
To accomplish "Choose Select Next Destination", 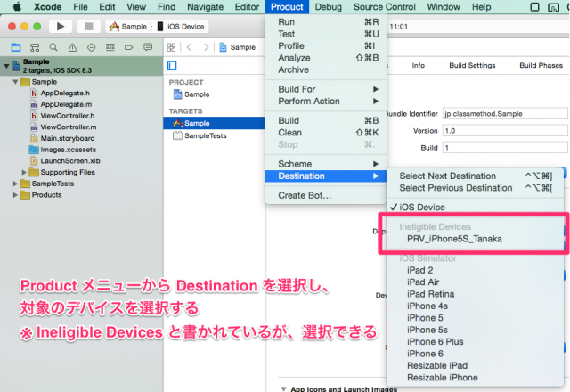I will pos(475,176).
